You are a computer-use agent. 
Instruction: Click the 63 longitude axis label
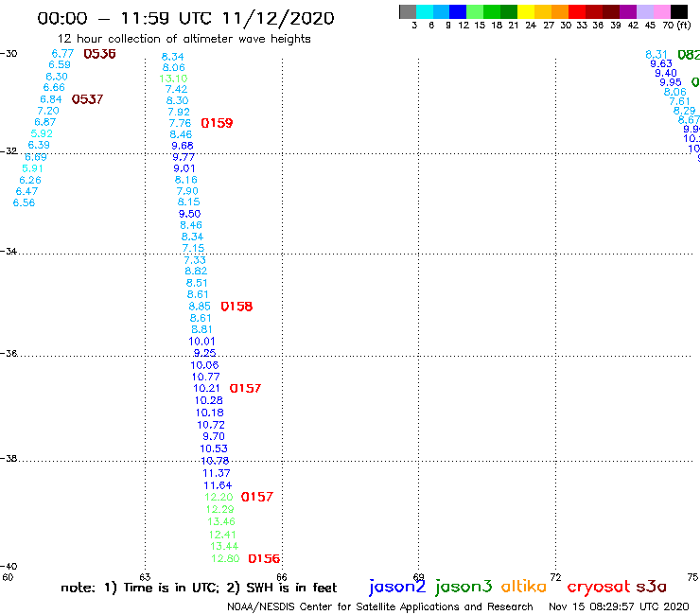click(x=145, y=577)
